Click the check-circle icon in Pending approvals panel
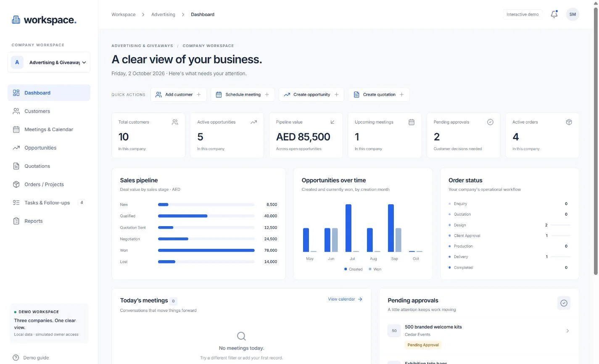This screenshot has height=364, width=599. point(564,303)
